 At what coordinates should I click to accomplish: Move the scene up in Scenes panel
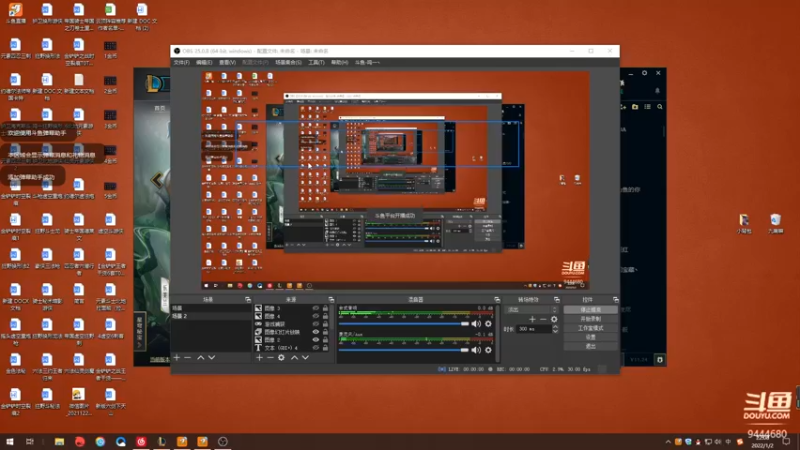coord(201,358)
